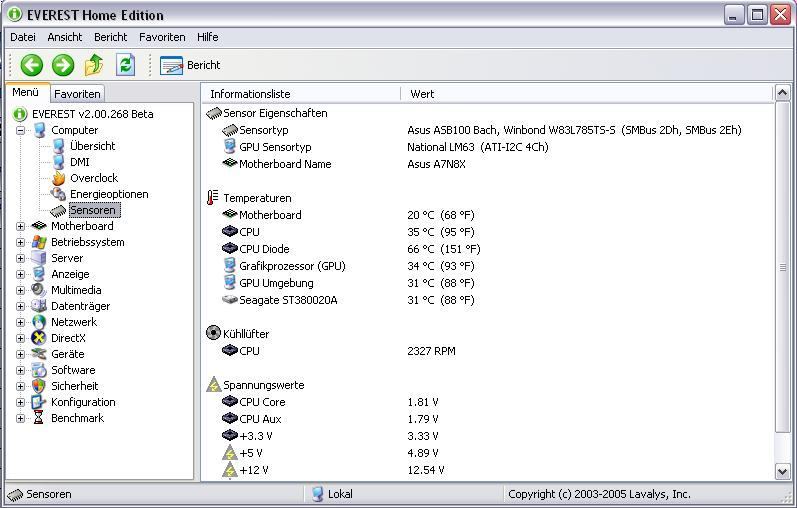Click the 12.54 V value

(426, 470)
